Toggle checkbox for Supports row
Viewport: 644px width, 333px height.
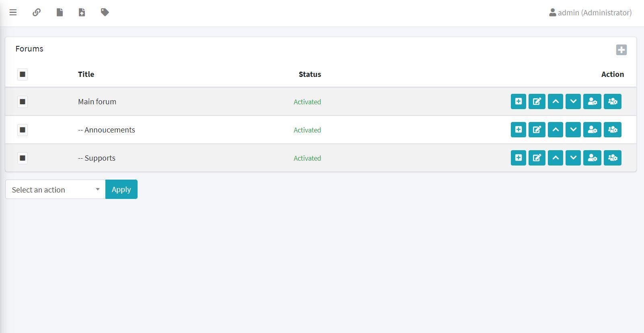(23, 158)
